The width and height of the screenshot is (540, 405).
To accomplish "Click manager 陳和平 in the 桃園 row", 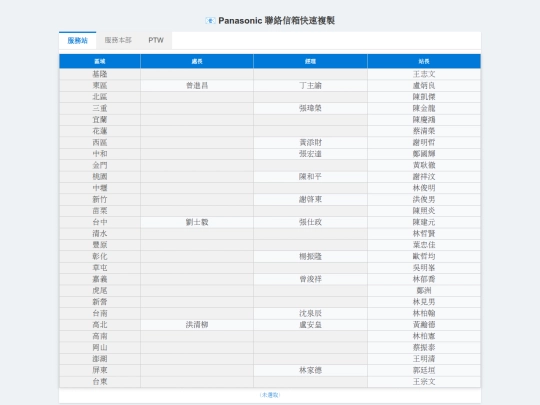I will pos(310,177).
